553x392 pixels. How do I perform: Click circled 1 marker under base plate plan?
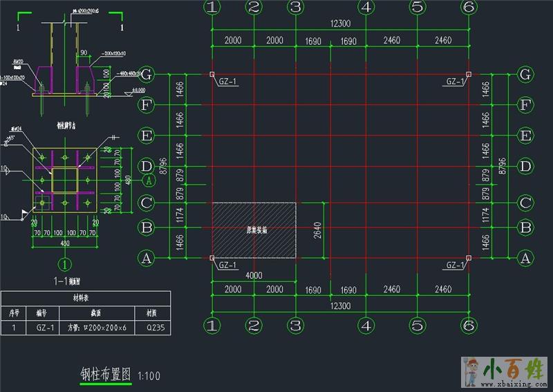pyautogui.click(x=65, y=263)
